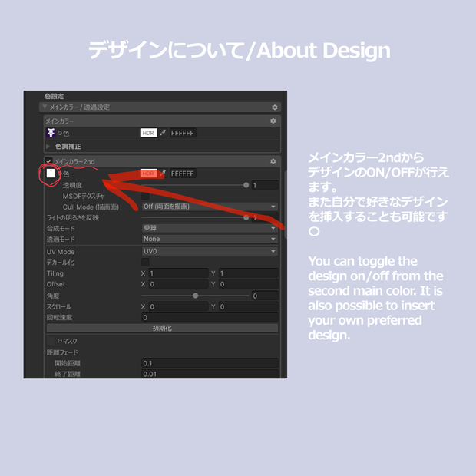Screen dimensions: 476x476
Task: Open the Cull Mode (描画面) dropdown
Action: pos(210,207)
